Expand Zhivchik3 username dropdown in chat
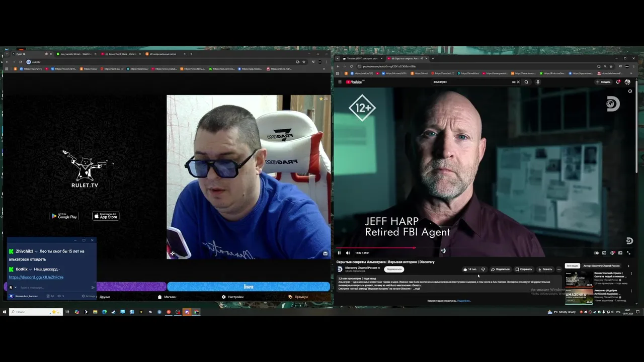644x362 pixels. 37,251
